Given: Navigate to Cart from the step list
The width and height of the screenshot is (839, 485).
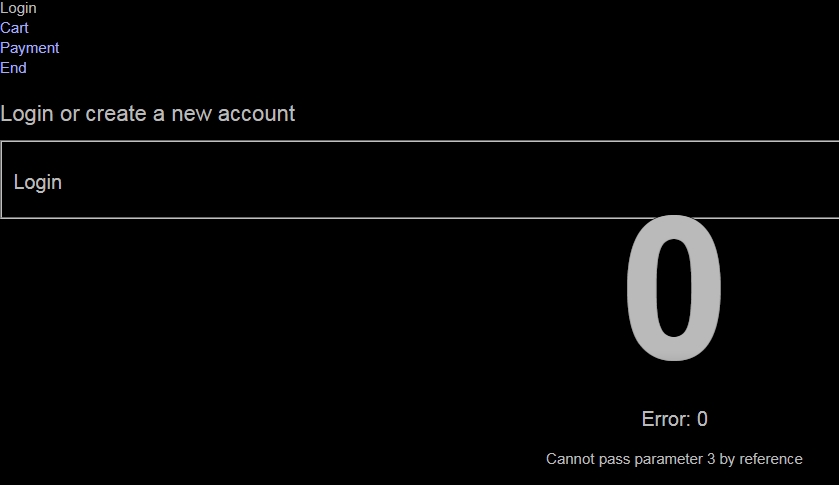Looking at the screenshot, I should coord(14,28).
